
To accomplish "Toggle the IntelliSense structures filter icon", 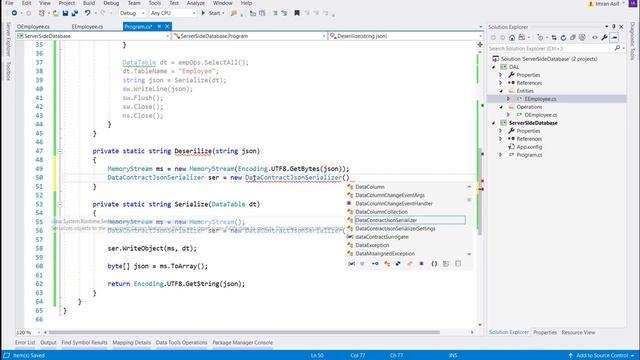I will [398, 264].
